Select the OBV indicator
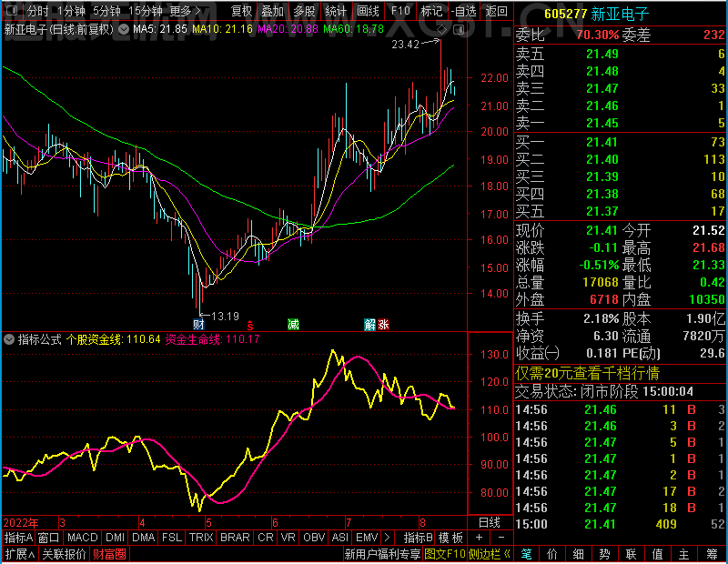Image resolution: width=728 pixels, height=564 pixels. (x=314, y=538)
